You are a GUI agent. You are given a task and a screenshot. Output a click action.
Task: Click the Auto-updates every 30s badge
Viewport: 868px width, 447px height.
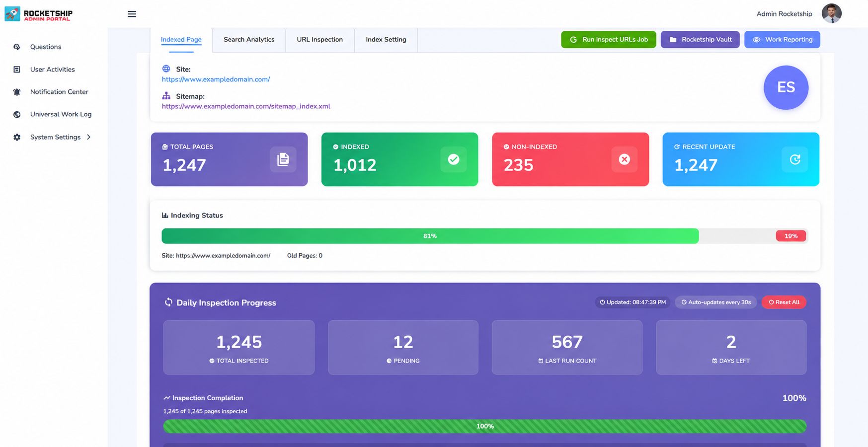(716, 302)
